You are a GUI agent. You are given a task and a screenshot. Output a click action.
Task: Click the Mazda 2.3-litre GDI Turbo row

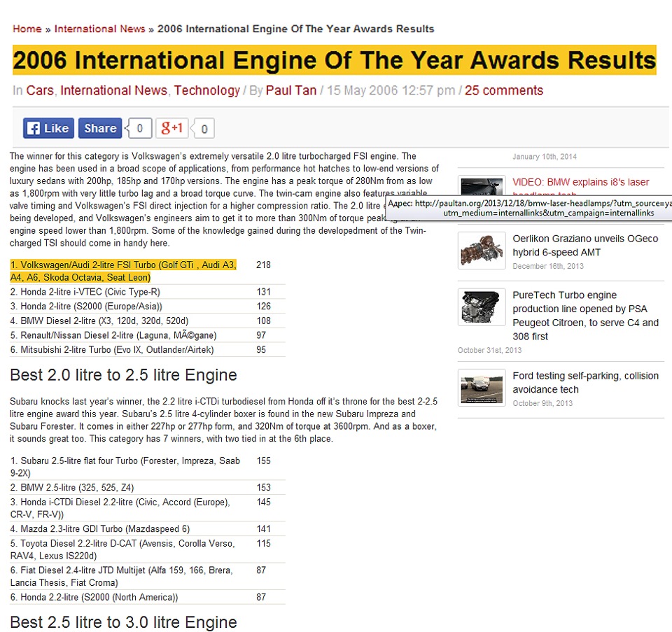(x=148, y=528)
